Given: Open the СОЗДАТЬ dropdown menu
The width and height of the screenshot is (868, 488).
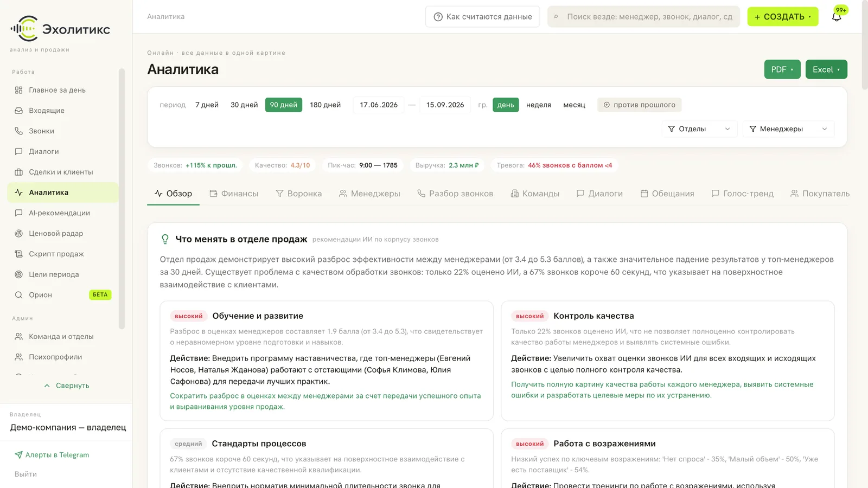Looking at the screenshot, I should (x=783, y=17).
